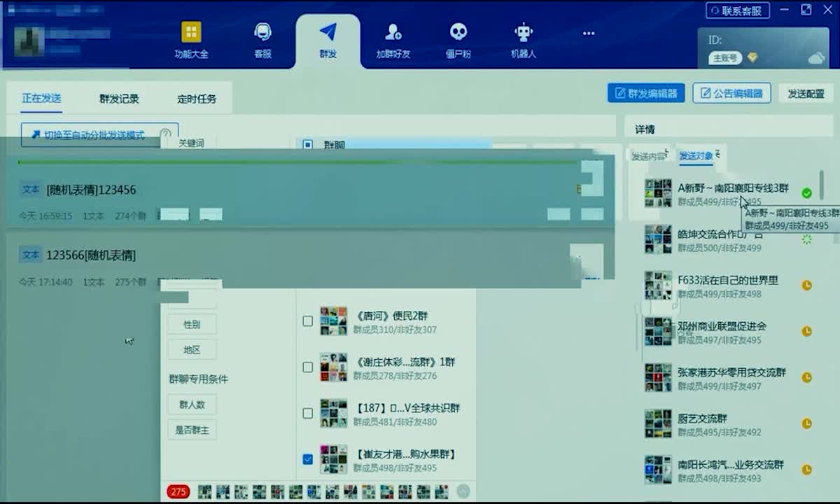The height and width of the screenshot is (504, 840).
Task: Select the 客服 headset icon
Action: 262,31
